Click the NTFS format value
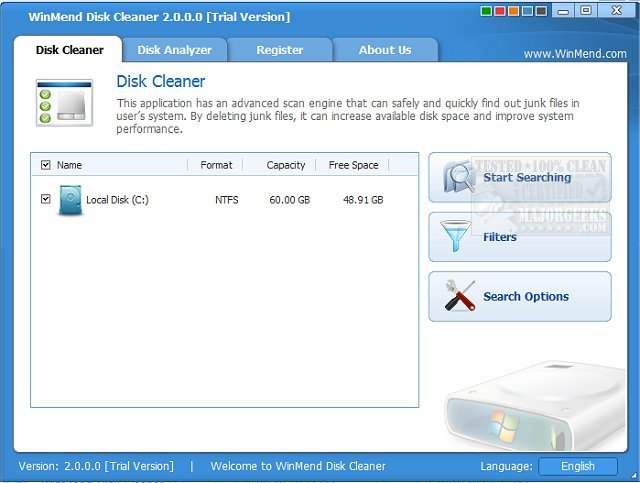The height and width of the screenshot is (483, 640). (x=227, y=200)
